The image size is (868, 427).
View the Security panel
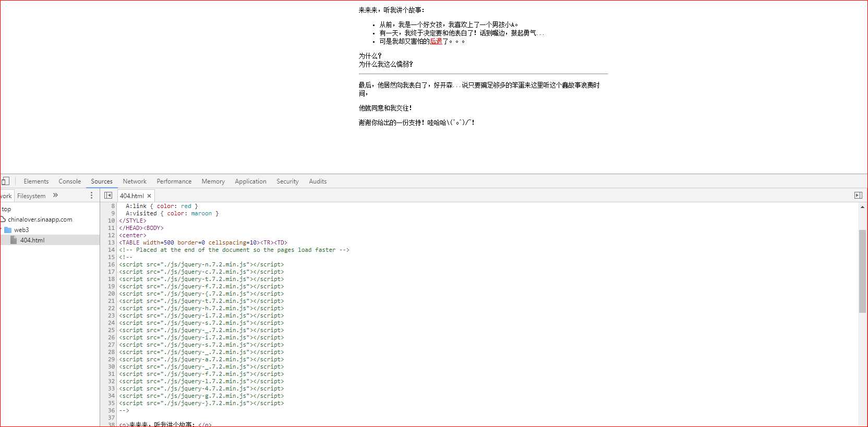287,181
